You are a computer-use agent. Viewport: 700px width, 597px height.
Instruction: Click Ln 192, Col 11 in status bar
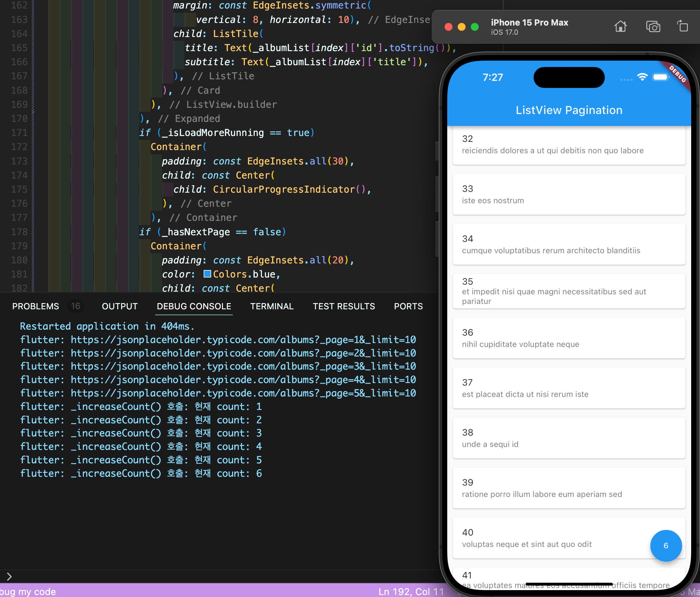pyautogui.click(x=411, y=591)
